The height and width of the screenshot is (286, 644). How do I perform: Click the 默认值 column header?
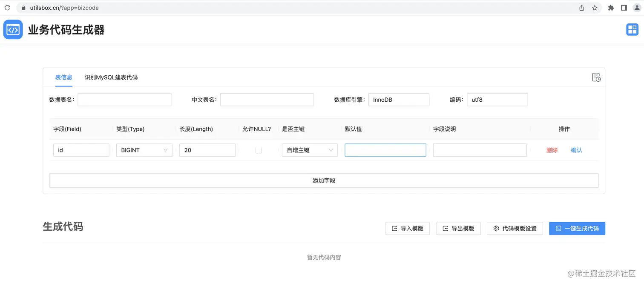point(354,129)
